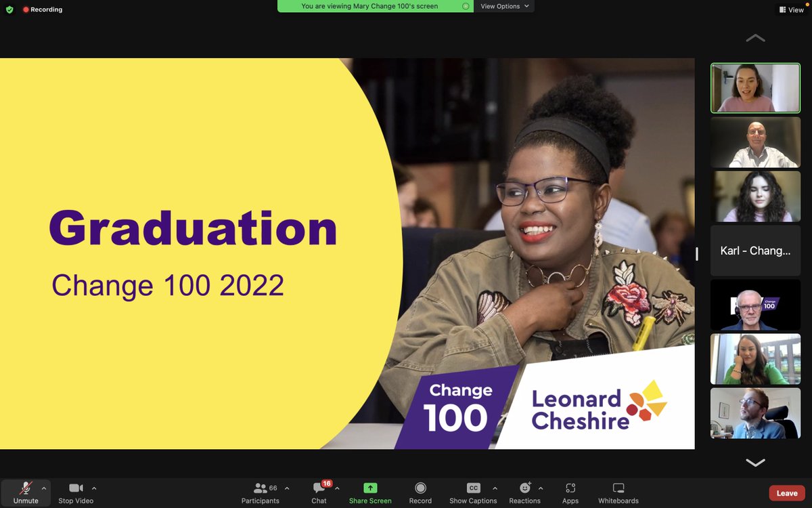Open the Apps panel
Viewport: 812px width, 508px height.
tap(570, 493)
